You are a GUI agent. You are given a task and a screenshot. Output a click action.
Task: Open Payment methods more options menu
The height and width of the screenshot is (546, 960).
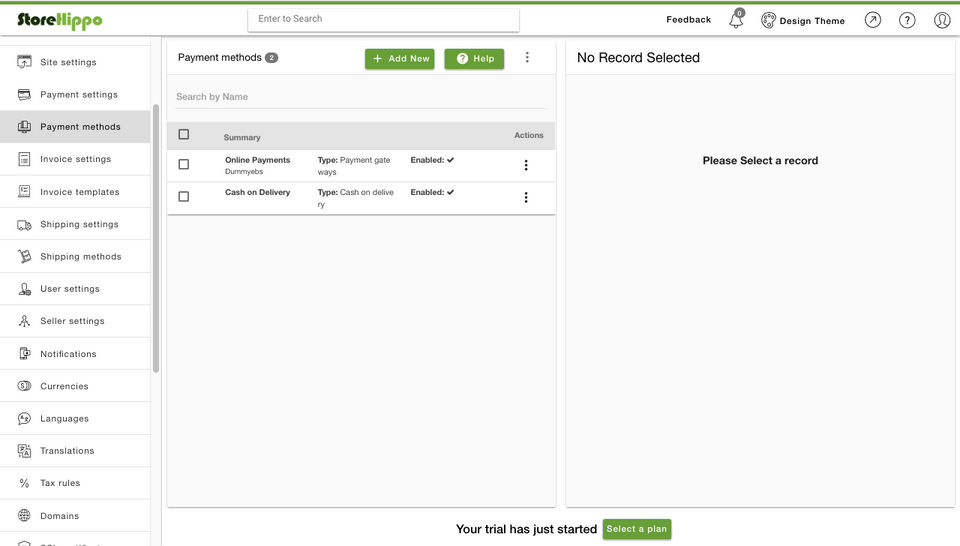[527, 58]
